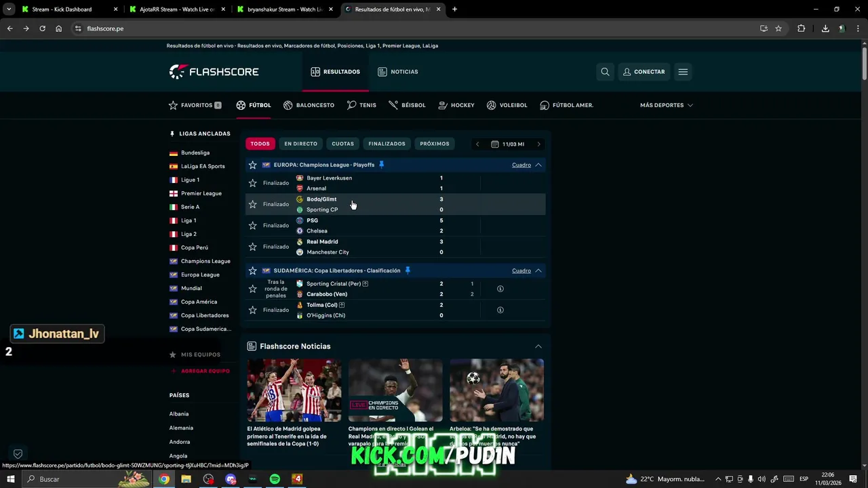Open new Chrome tab plus button
Viewport: 868px width, 488px height.
(454, 9)
